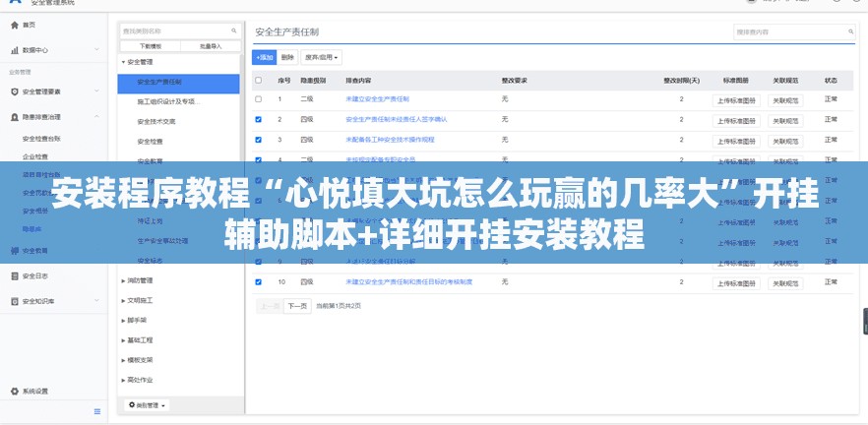Toggle the select-all checkbox in the table header

pyautogui.click(x=259, y=81)
